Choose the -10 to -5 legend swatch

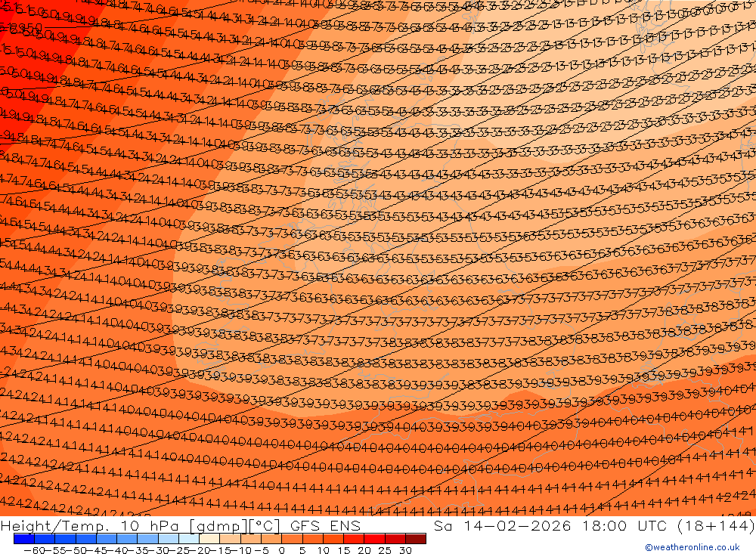251,539
